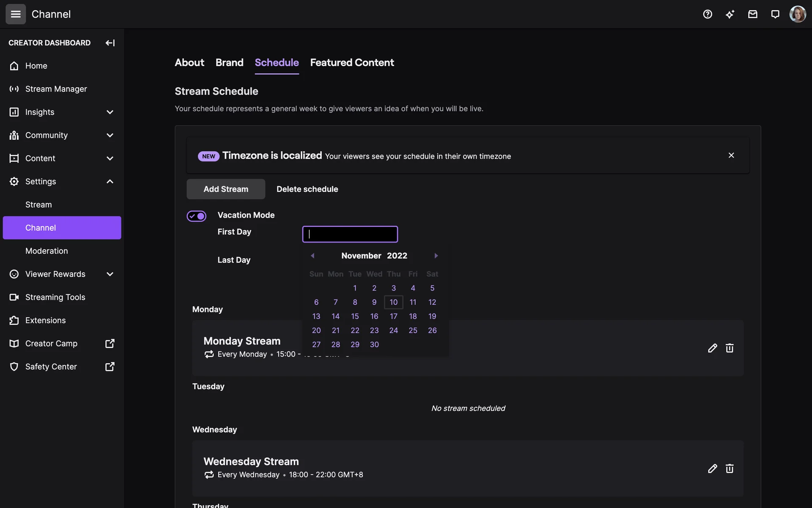Delete Monday Stream using trash icon
This screenshot has width=812, height=508.
coord(730,348)
